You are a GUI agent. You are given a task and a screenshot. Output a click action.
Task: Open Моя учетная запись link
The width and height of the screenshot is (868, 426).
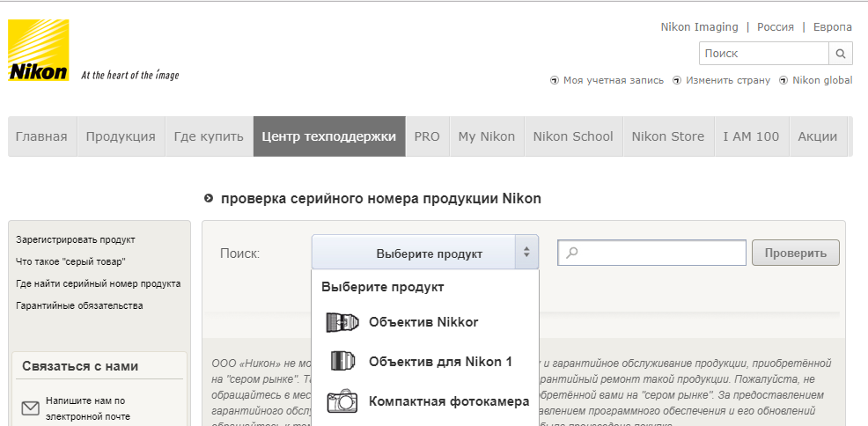(614, 81)
